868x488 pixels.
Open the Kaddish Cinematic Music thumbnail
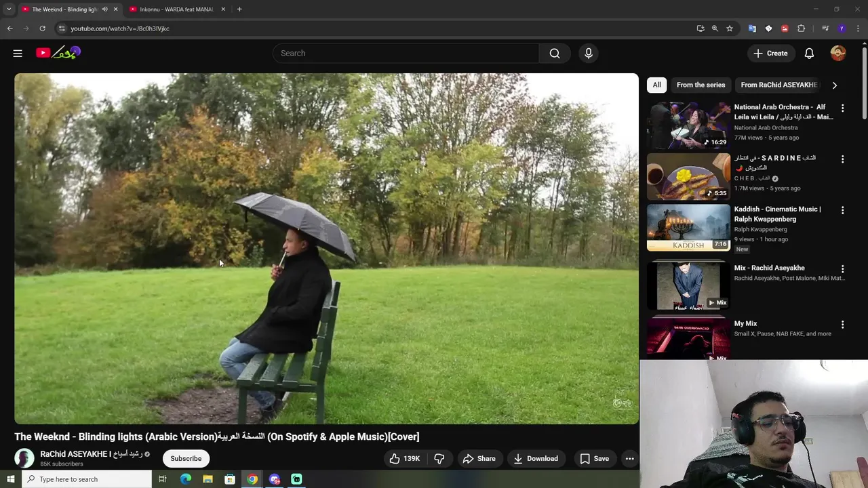click(688, 228)
